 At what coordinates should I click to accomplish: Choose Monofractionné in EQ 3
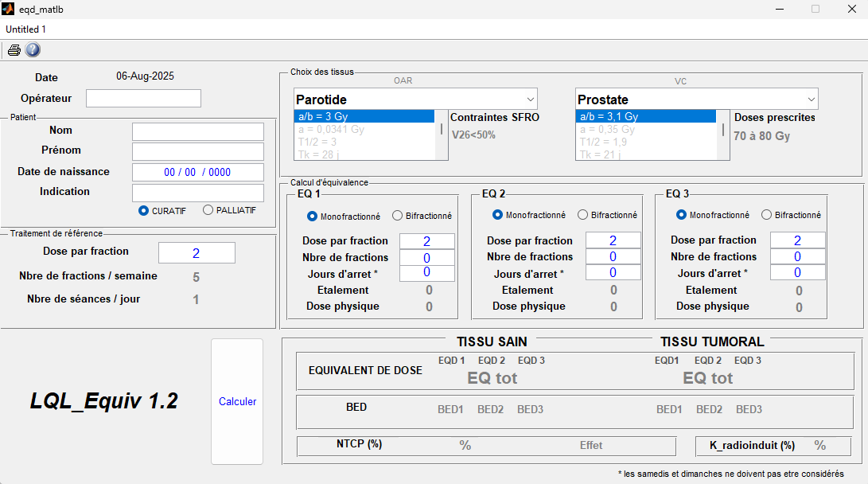pyautogui.click(x=681, y=214)
